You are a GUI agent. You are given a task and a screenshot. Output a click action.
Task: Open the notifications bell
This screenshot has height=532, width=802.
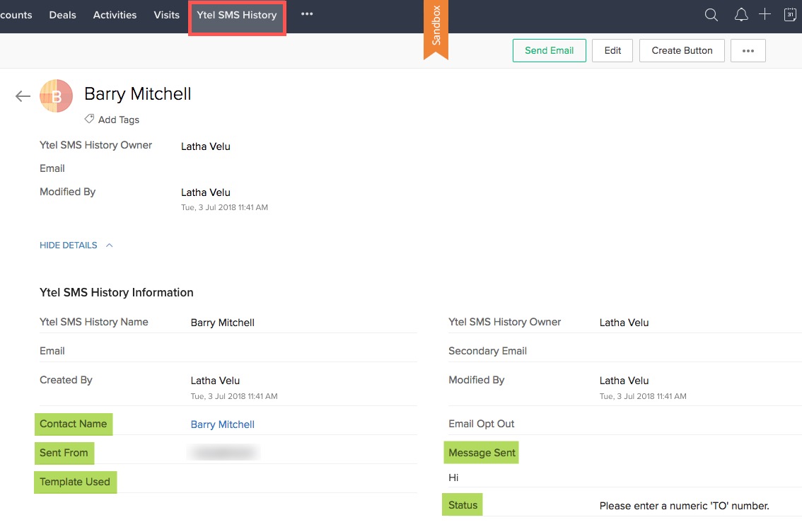tap(741, 15)
